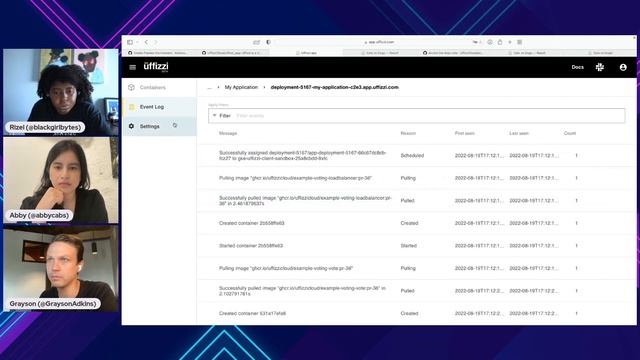The width and height of the screenshot is (640, 360).
Task: Go back in the Safari browser
Action: click(146, 42)
